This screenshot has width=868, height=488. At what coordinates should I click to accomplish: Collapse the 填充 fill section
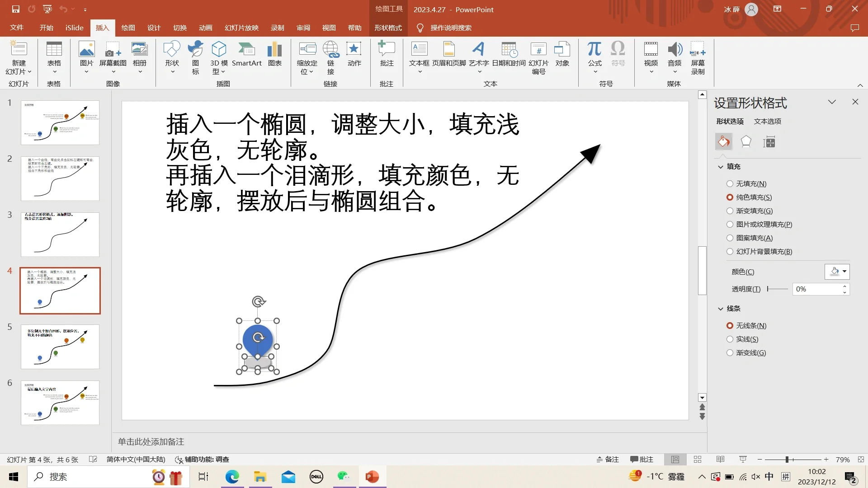coord(720,166)
